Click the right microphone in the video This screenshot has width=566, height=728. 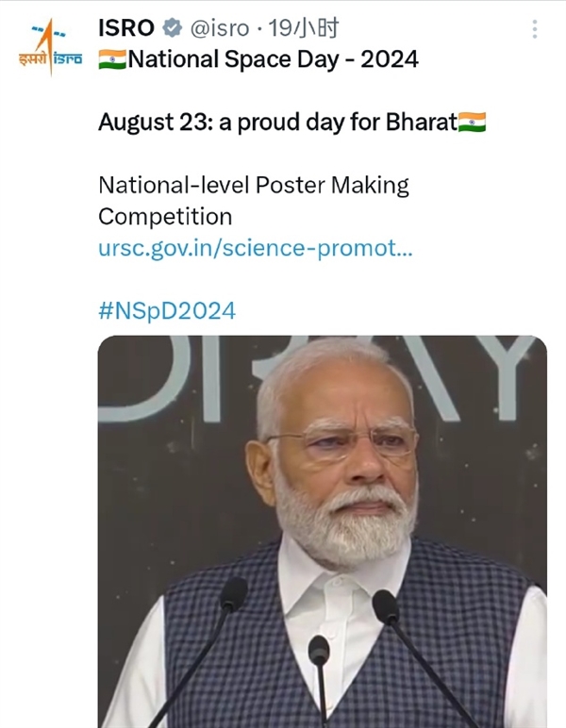[x=385, y=605]
